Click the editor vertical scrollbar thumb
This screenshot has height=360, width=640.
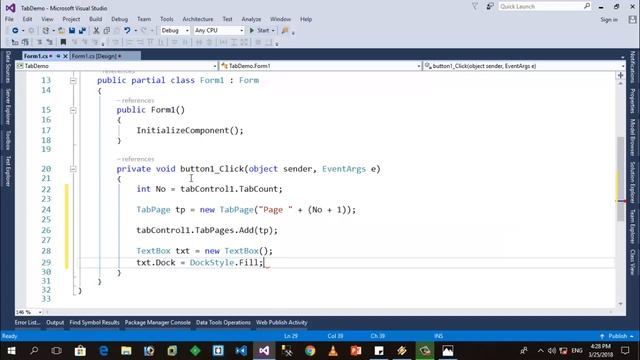tap(620, 178)
